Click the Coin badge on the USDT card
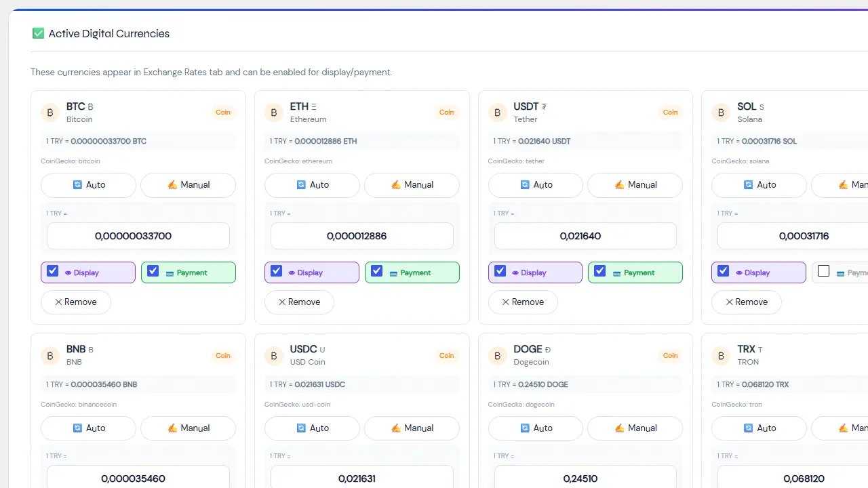 [x=671, y=113]
